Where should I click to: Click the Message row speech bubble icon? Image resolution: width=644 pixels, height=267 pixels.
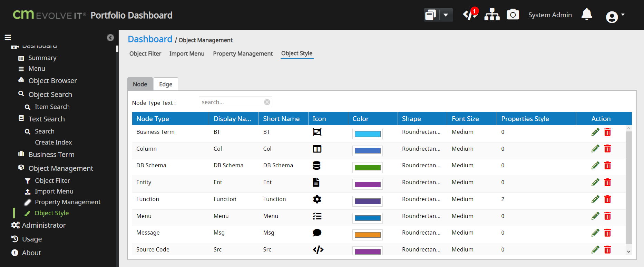pos(317,233)
